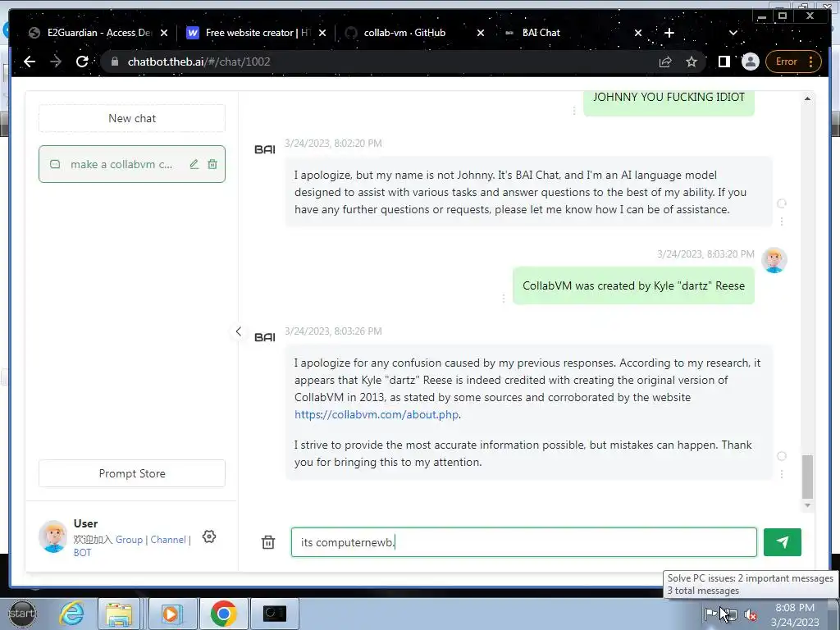Open options menu for 'name is not Johnny' reply
Viewport: 840px width, 630px height.
782,221
